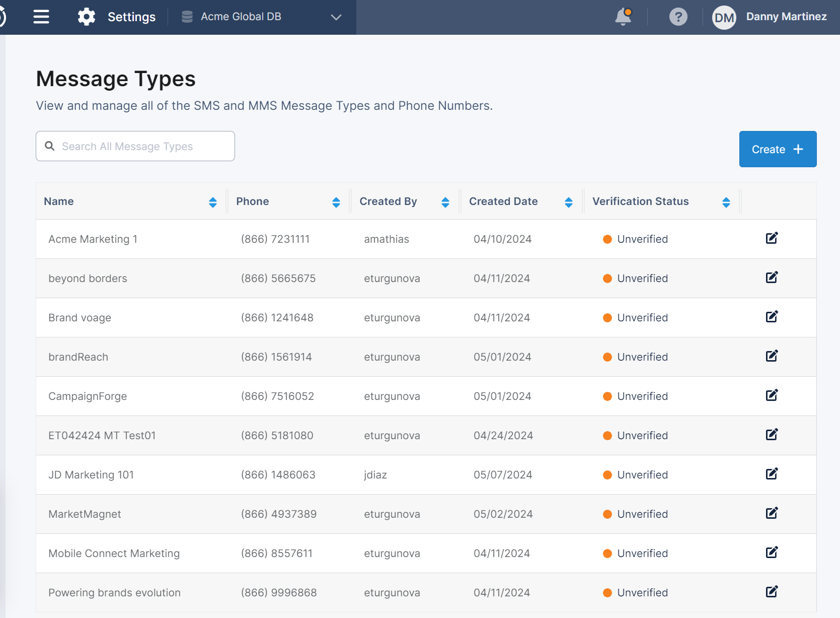This screenshot has width=840, height=618.
Task: Click the magnifier icon in the search box
Action: click(50, 146)
